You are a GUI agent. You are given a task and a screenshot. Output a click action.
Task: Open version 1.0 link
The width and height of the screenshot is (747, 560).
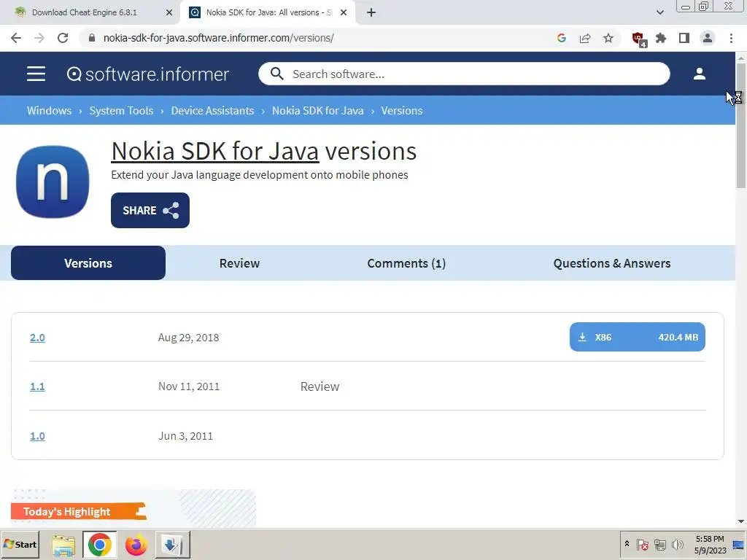[38, 436]
